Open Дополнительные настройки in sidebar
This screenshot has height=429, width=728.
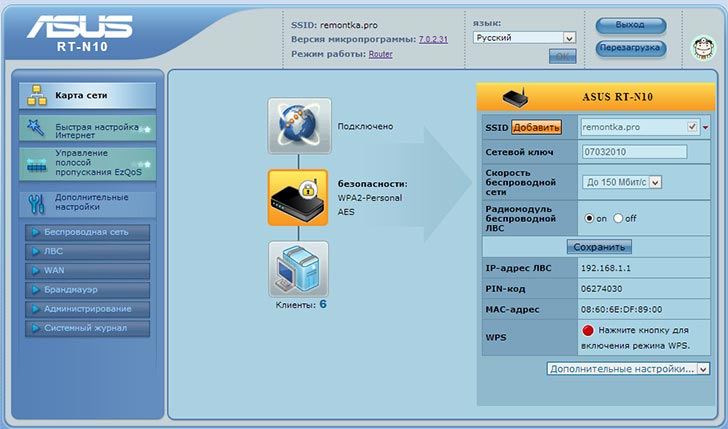(87, 204)
